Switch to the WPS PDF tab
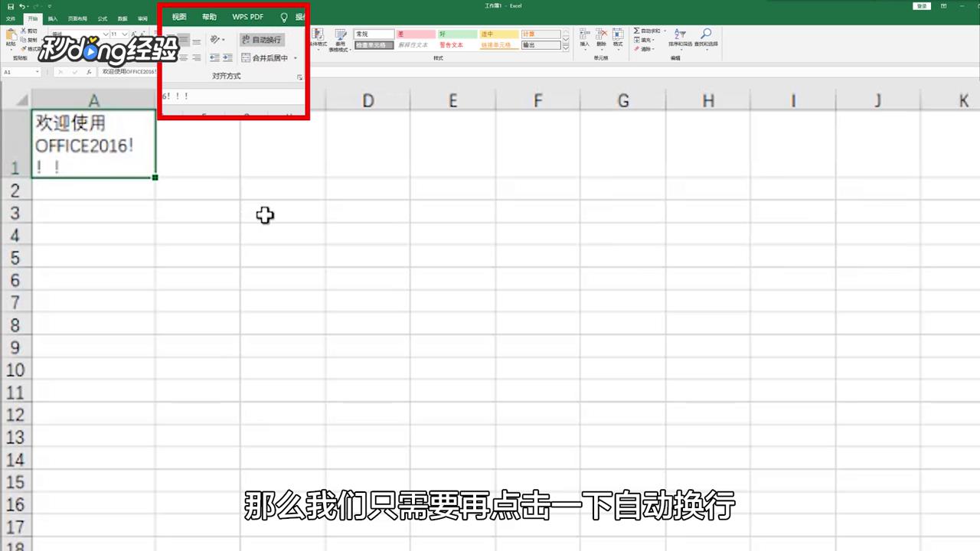Viewport: 980px width, 551px height. click(x=248, y=17)
